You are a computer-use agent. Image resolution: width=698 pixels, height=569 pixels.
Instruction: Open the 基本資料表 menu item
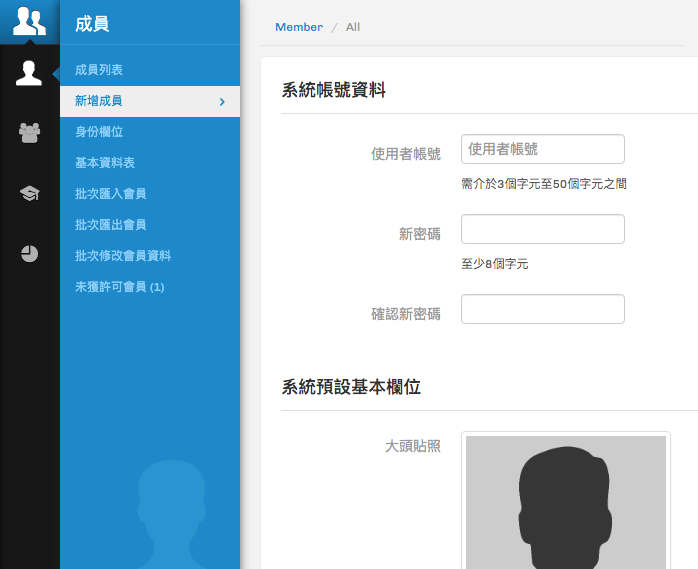(x=105, y=163)
